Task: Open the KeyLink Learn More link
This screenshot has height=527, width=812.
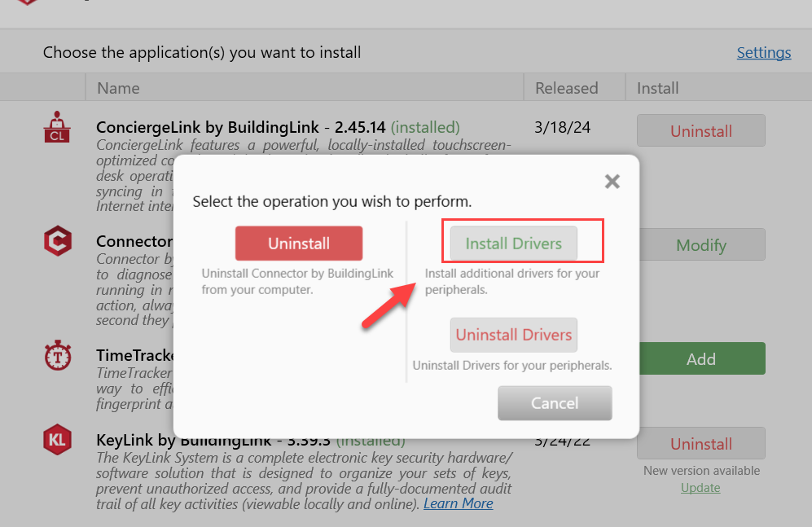Action: tap(459, 503)
